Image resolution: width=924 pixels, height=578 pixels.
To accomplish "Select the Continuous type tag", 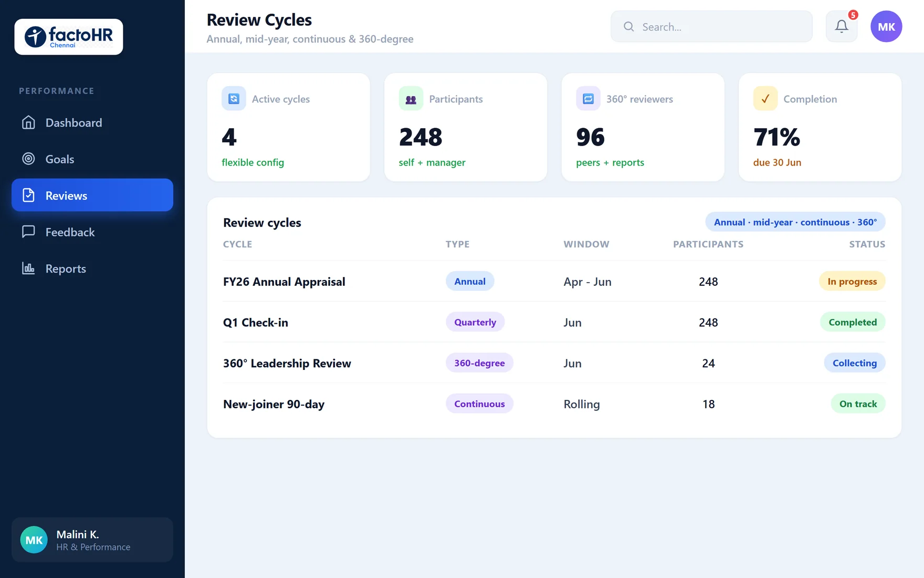I will pos(479,404).
